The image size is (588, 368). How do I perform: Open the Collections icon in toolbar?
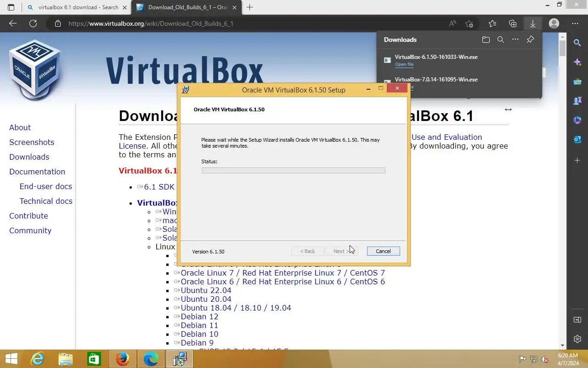click(513, 23)
